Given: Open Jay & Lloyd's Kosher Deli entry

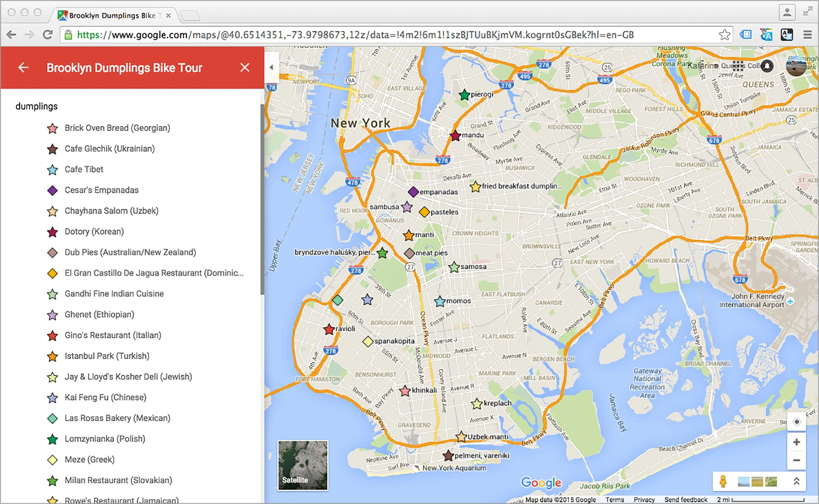Looking at the screenshot, I should [128, 377].
